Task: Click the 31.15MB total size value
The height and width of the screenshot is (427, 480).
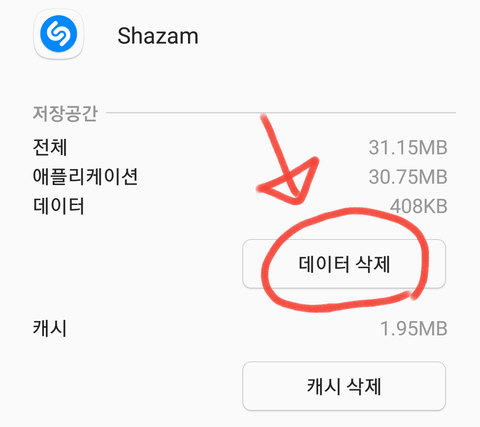Action: coord(408,147)
